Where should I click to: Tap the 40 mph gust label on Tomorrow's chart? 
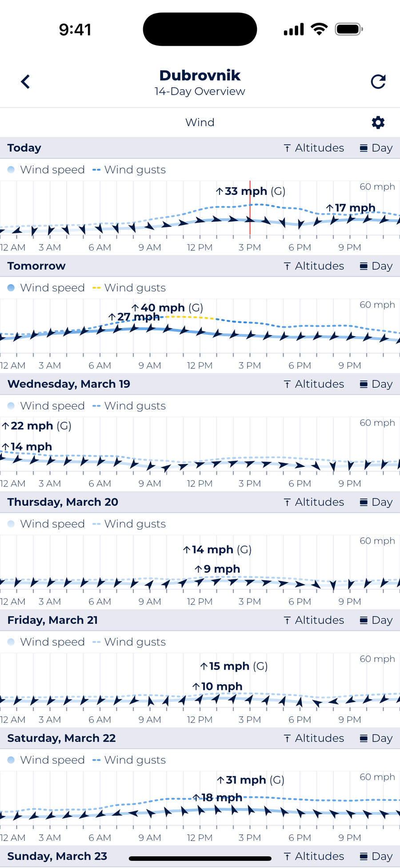point(168,307)
